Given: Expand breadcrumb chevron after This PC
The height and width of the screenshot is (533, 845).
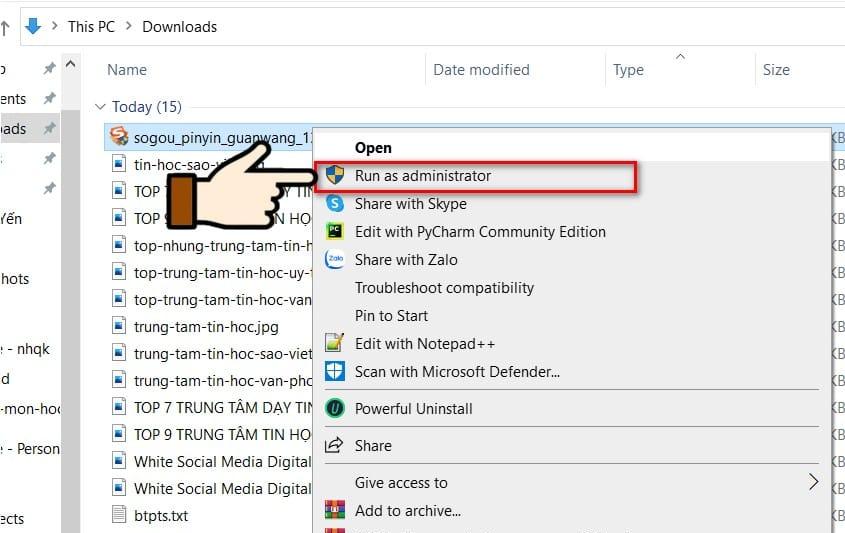Looking at the screenshot, I should (128, 26).
